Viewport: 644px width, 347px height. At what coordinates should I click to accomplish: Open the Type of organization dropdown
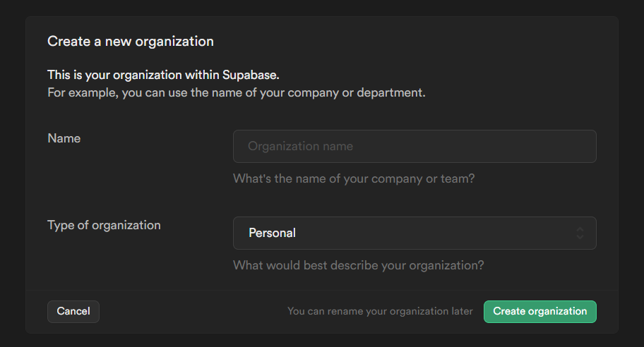click(x=415, y=233)
